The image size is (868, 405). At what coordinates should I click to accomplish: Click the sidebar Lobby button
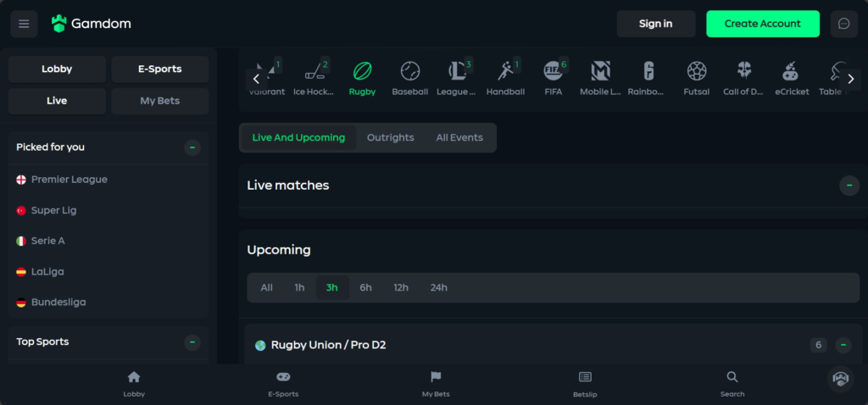(x=57, y=69)
